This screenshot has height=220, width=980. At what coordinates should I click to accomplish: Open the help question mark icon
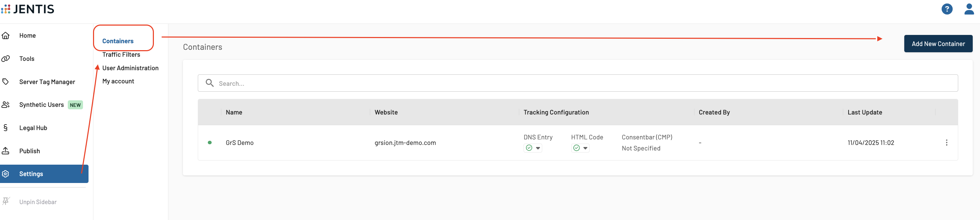(x=946, y=9)
